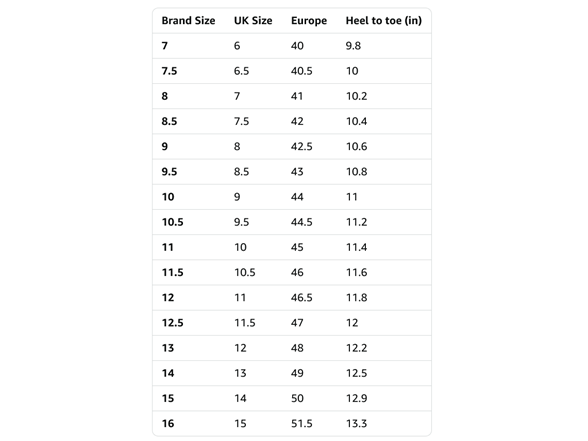Select brand size 9.5 cell
This screenshot has width=588, height=441.
(x=169, y=171)
